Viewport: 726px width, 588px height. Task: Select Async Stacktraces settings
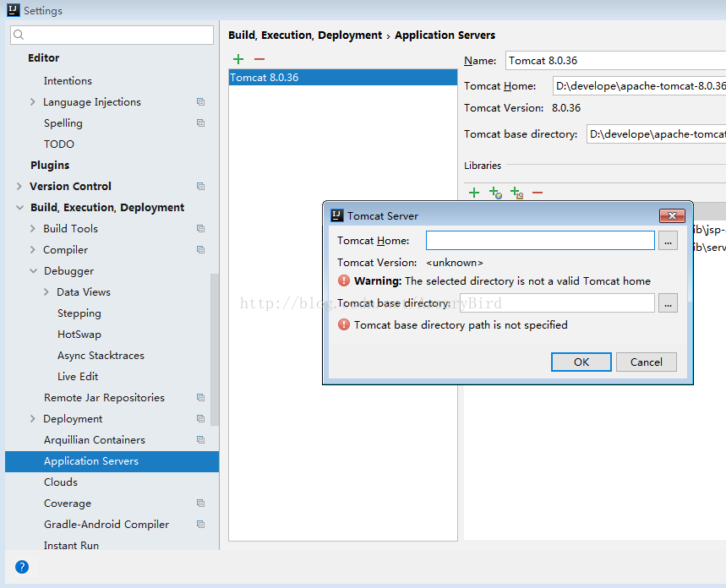[101, 356]
